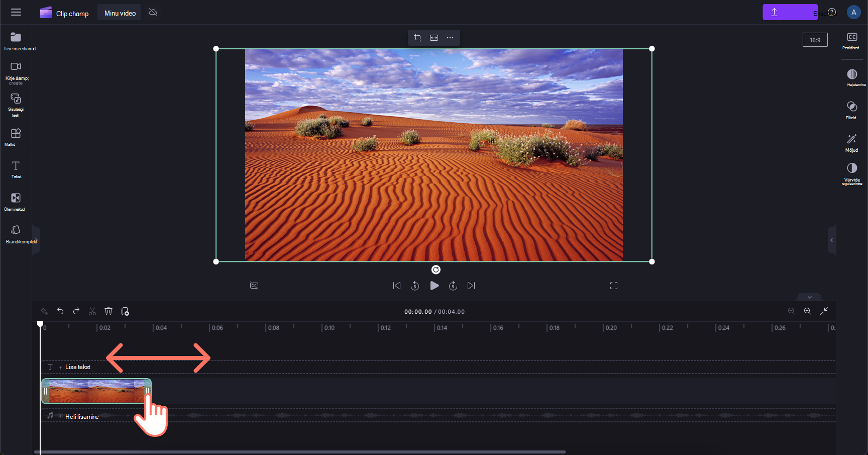Duplicate the selected clip
Screen dimensions: 868x455
point(125,311)
